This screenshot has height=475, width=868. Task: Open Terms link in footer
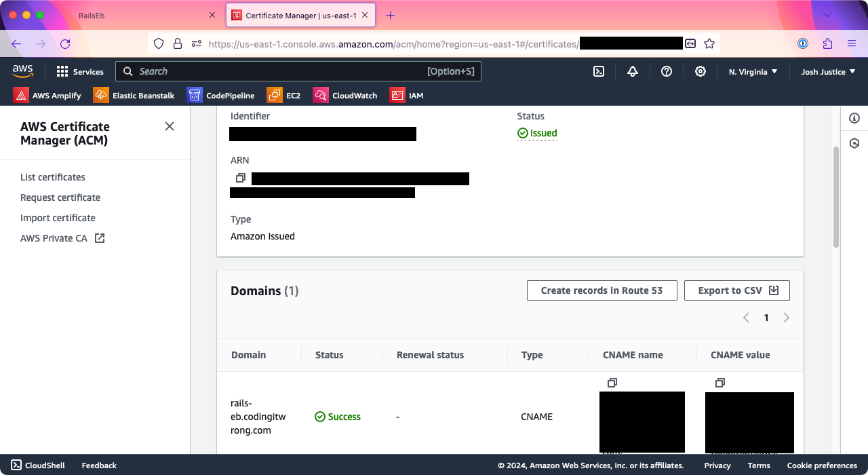759,465
